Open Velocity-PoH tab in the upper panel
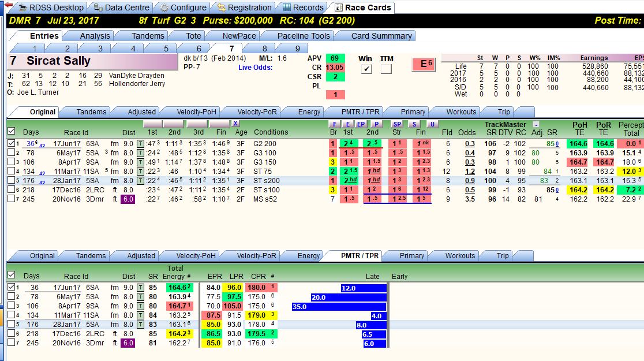Viewport: 644px width, 361px height. click(x=196, y=112)
